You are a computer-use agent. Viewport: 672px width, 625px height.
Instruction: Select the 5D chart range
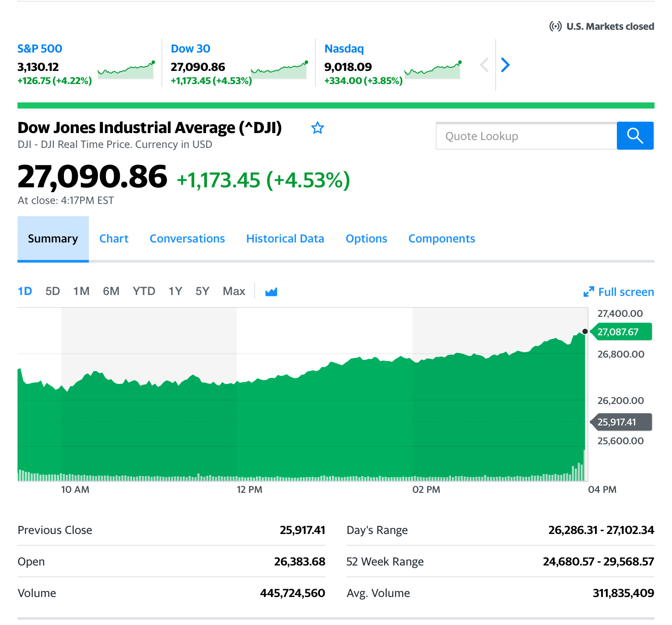pos(52,291)
